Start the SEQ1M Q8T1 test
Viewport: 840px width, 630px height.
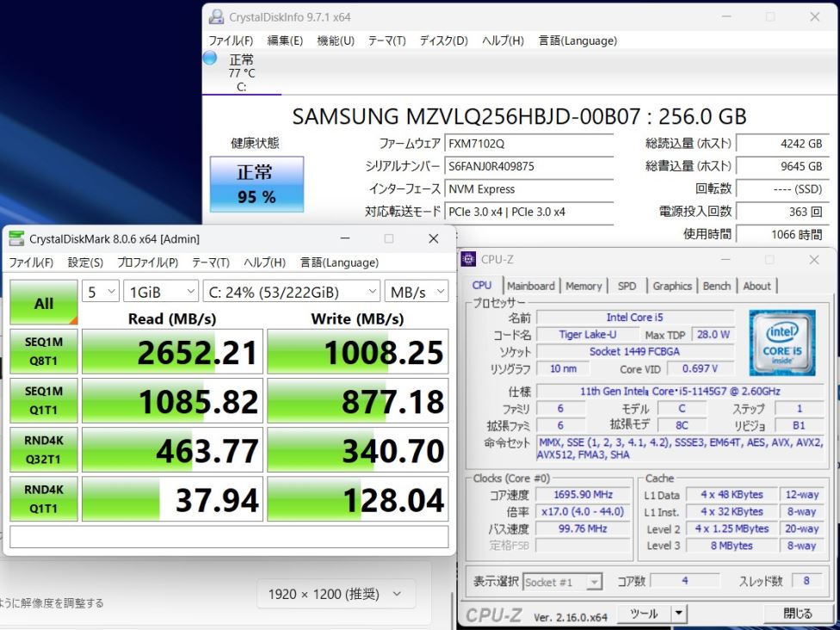tap(44, 352)
